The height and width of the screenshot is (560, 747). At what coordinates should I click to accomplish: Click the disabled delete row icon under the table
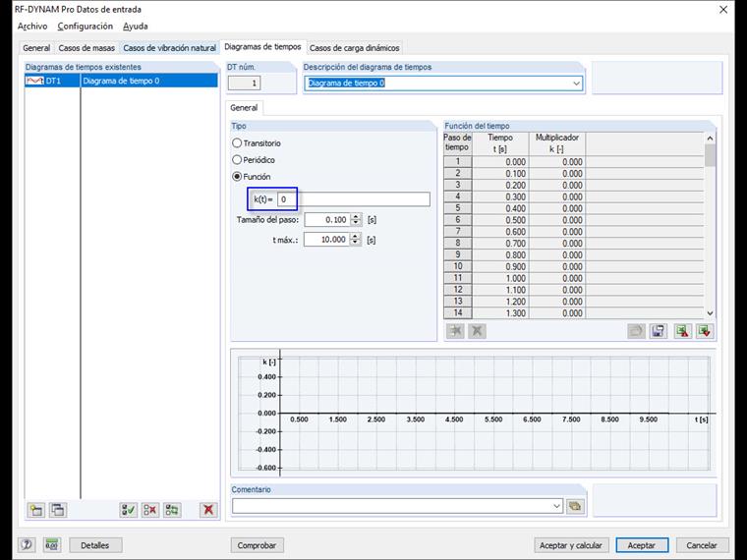[477, 331]
